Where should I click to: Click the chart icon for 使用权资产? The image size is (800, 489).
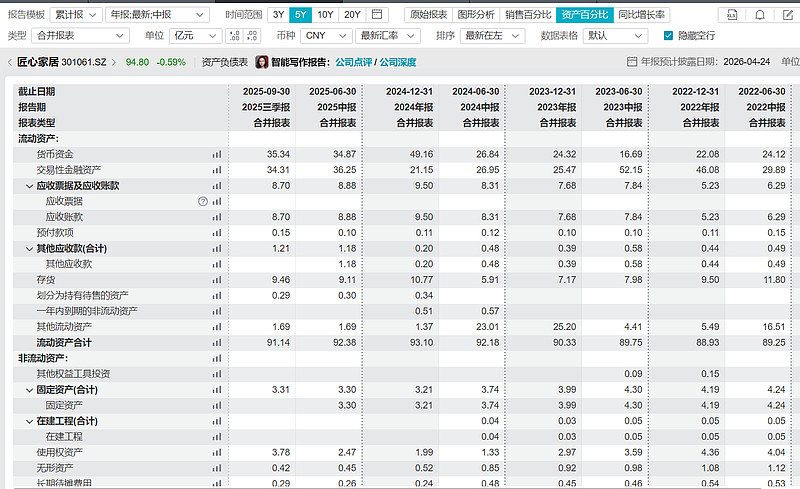point(216,452)
